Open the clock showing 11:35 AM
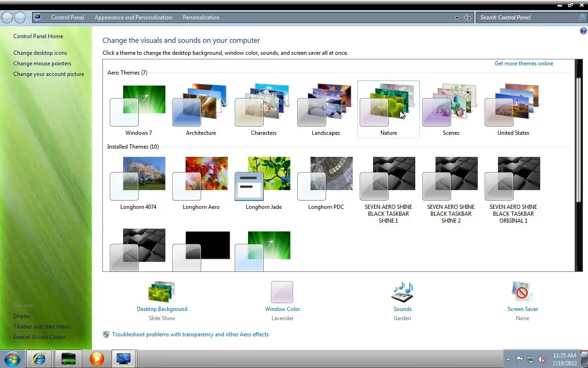 coord(565,359)
